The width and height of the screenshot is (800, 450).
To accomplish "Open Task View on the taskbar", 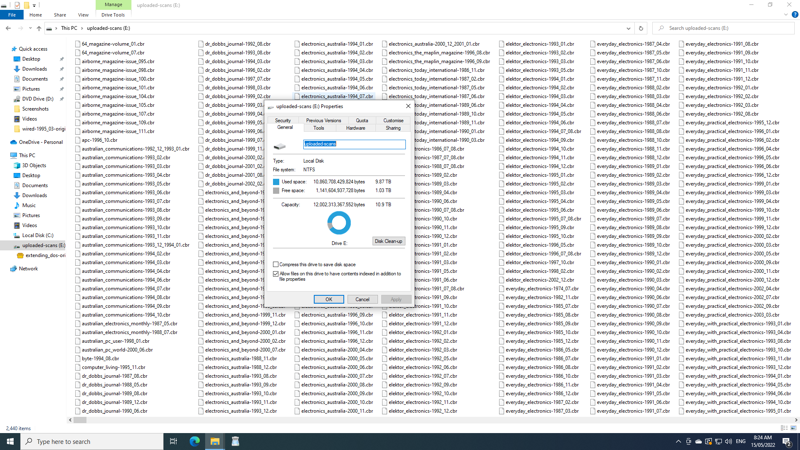I will [173, 441].
